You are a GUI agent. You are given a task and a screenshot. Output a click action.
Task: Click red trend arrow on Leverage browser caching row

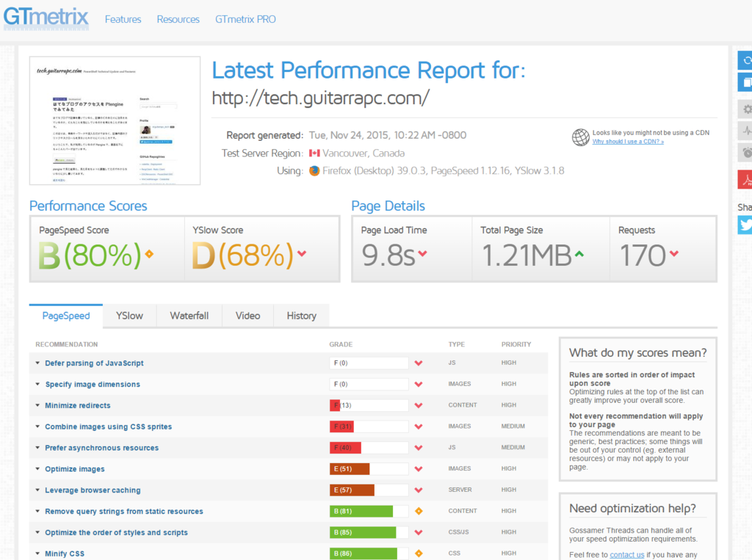pos(419,490)
